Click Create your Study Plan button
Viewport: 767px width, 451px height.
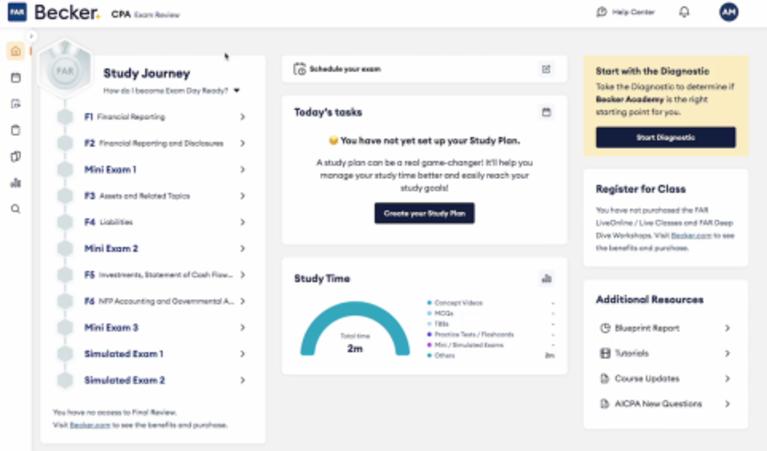pyautogui.click(x=424, y=213)
